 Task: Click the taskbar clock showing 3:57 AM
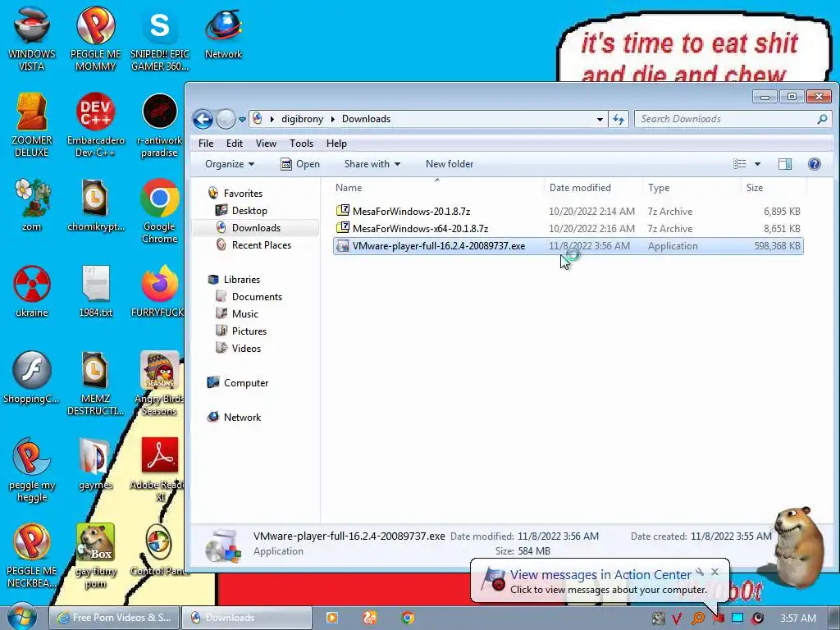797,619
